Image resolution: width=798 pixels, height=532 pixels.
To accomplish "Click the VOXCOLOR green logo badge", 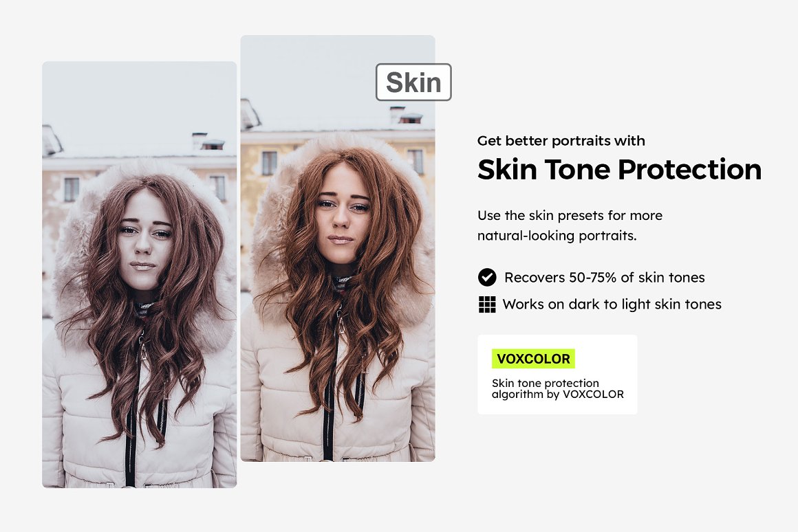I will [x=533, y=359].
